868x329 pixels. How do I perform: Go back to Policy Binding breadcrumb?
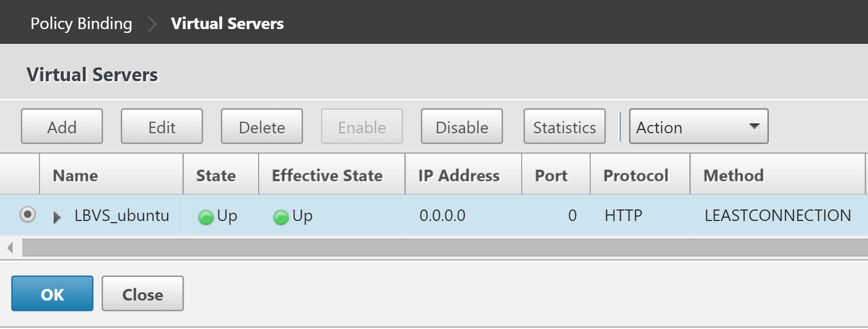[81, 24]
